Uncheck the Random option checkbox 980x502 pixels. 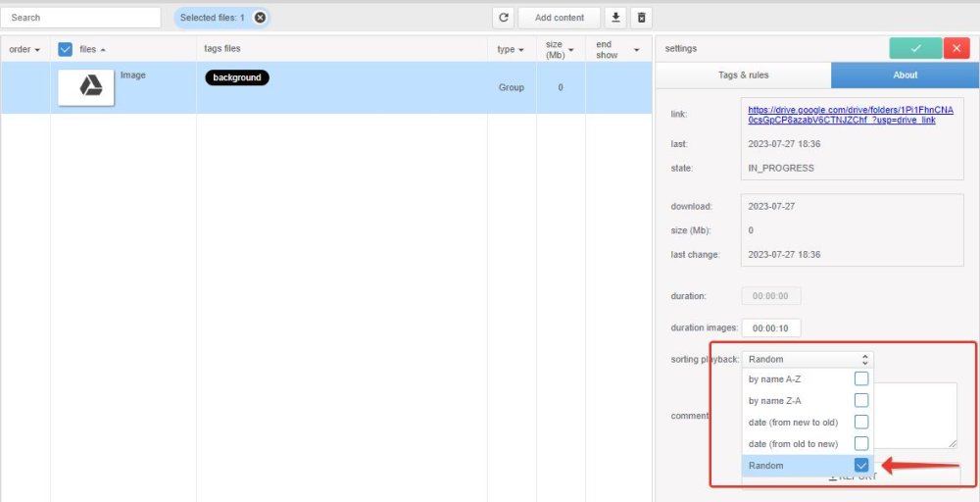click(x=861, y=466)
